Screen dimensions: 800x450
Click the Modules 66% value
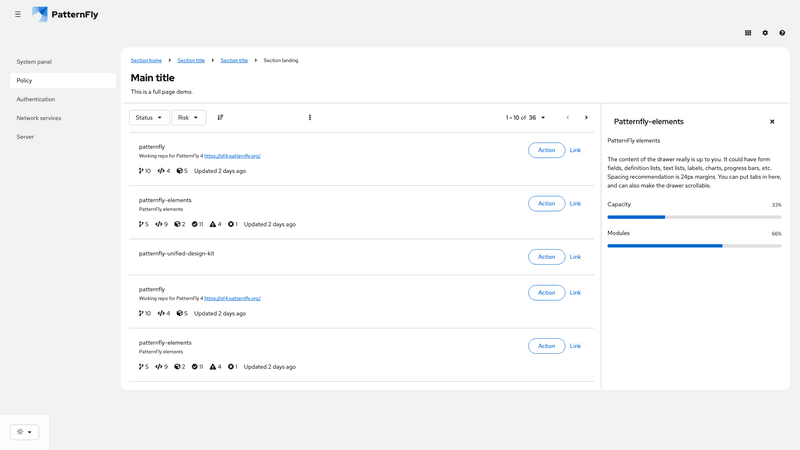pos(777,234)
